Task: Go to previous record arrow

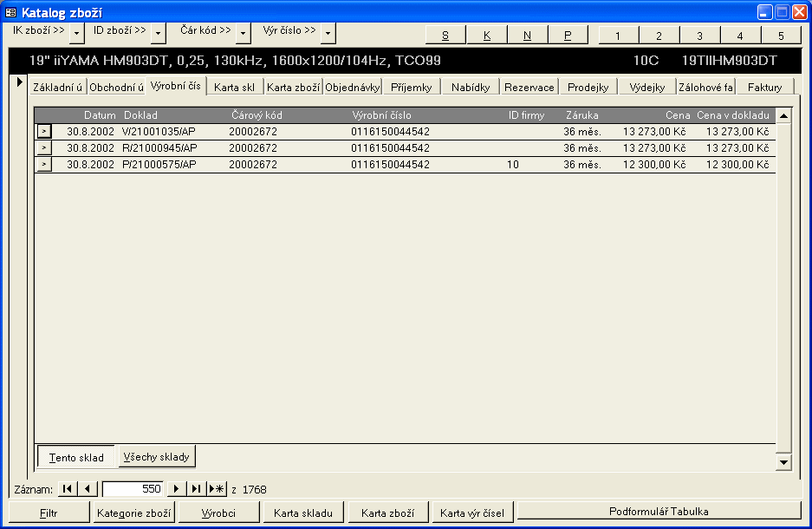Action: coord(88,489)
